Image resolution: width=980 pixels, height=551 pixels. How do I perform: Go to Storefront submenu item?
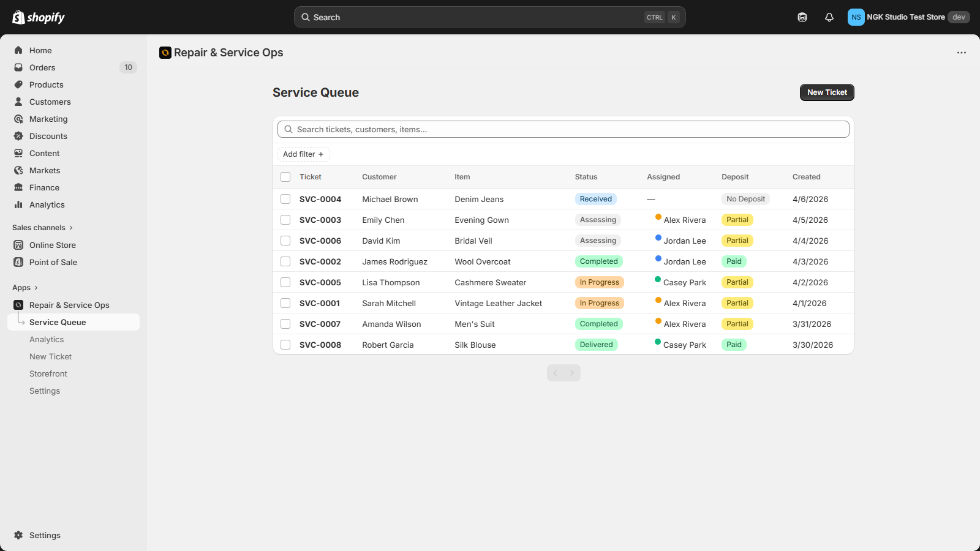(x=48, y=373)
